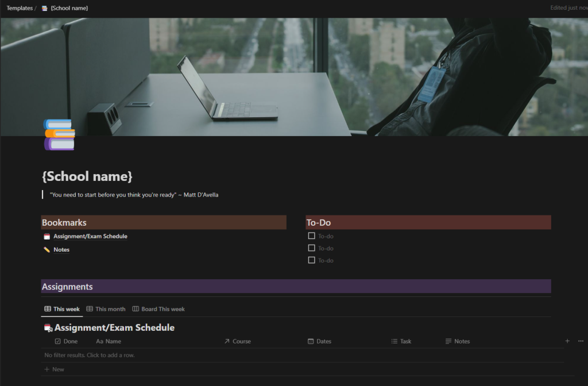Click the stacked books page icon

(59, 135)
